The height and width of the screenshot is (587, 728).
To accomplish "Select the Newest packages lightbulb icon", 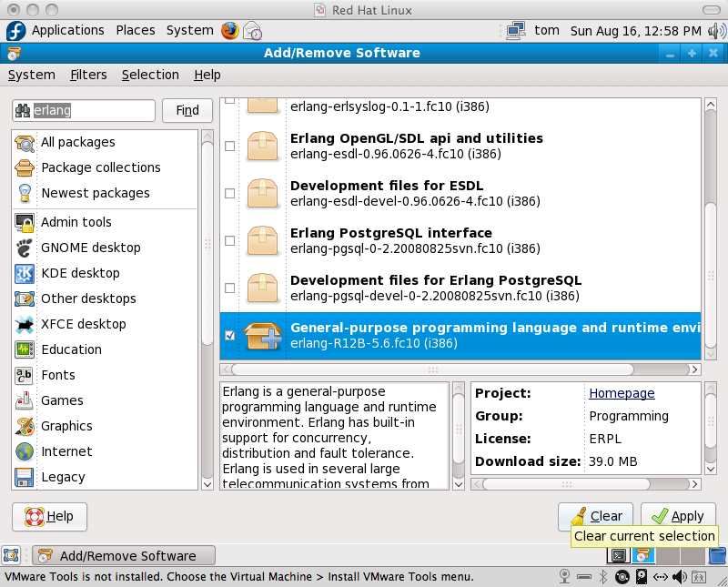I will (x=25, y=193).
